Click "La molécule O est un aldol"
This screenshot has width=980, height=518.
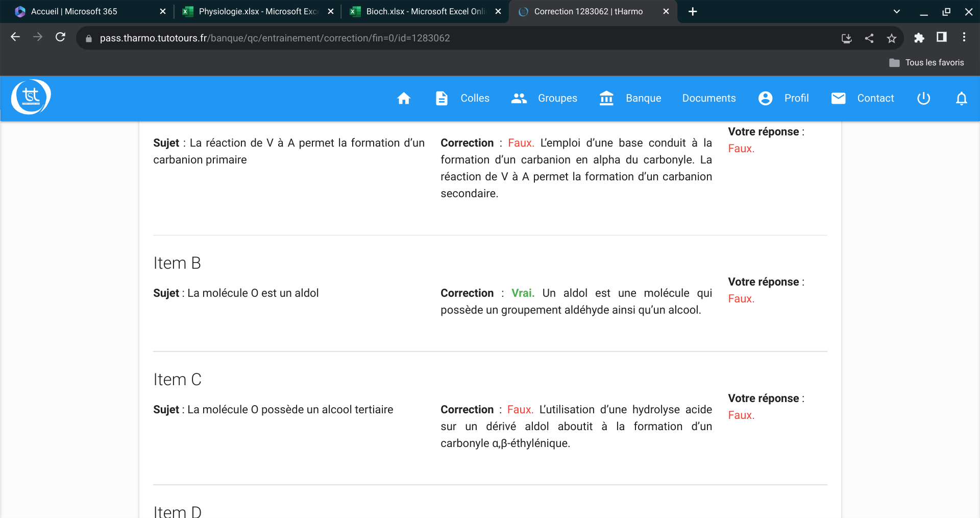[x=253, y=293]
